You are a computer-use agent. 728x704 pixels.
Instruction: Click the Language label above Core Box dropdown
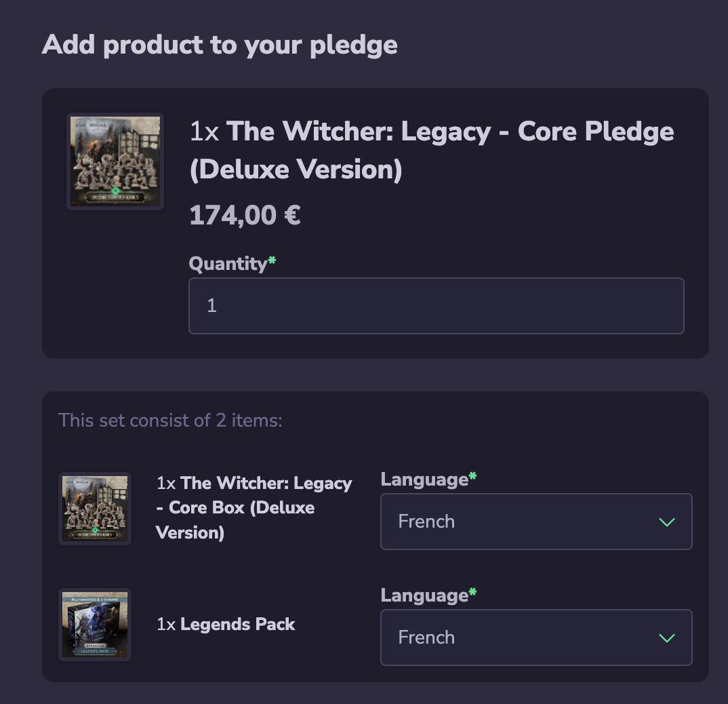424,480
